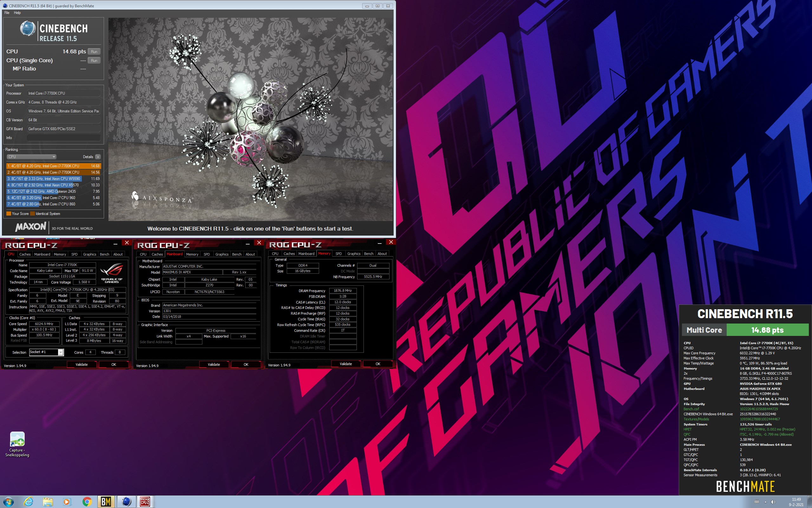Select ranking row Xeon CPU X5570
Viewport: 812px width, 508px height.
[53, 185]
